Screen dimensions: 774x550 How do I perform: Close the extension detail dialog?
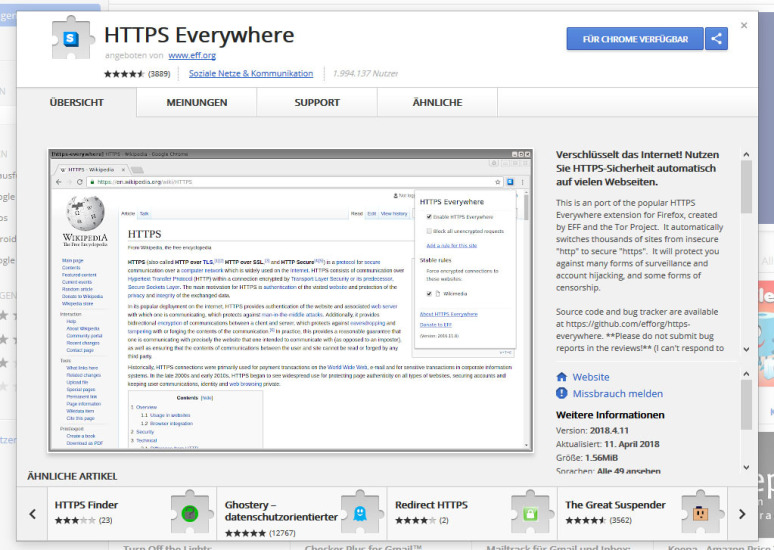pos(744,25)
